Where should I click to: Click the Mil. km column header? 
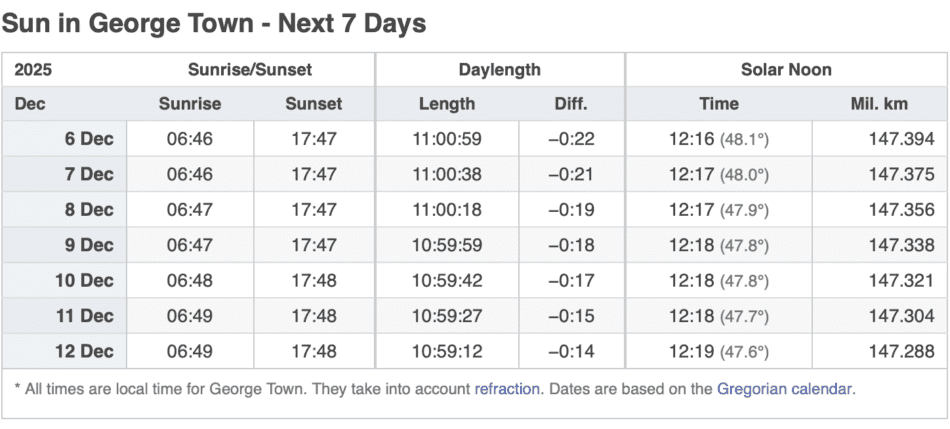click(880, 104)
